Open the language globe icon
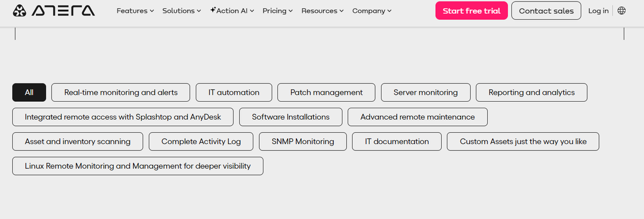The height and width of the screenshot is (219, 644). 621,11
